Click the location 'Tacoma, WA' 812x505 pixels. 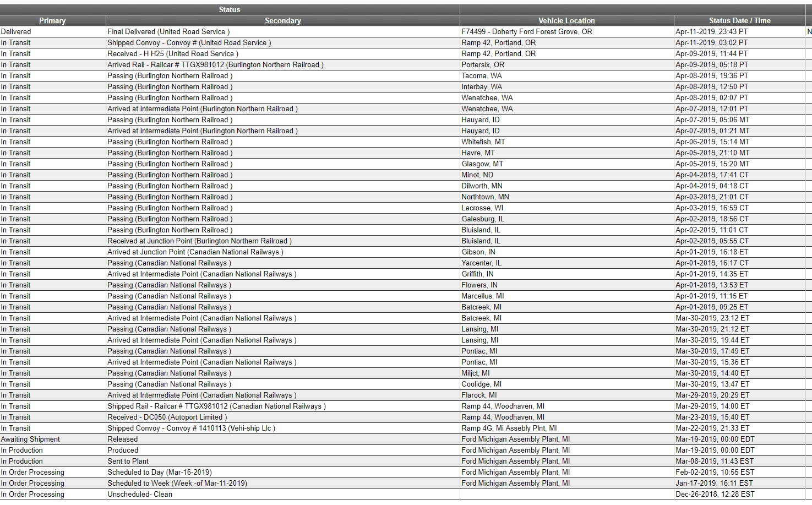coord(482,75)
